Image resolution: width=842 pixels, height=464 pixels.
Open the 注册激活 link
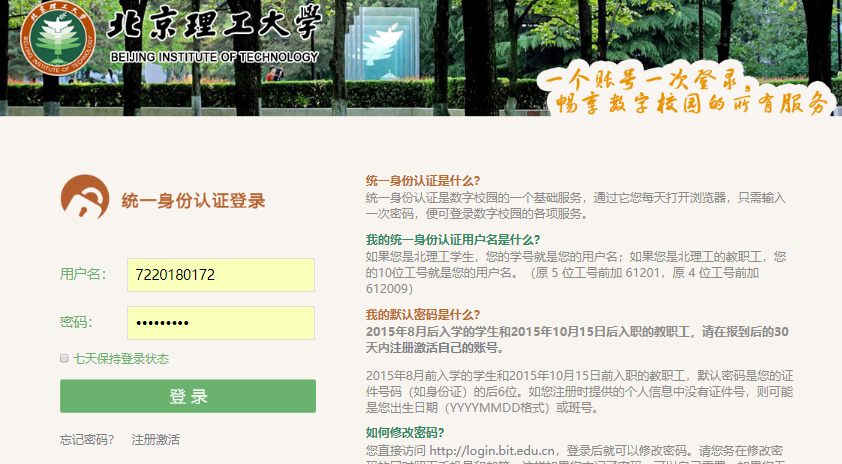(x=155, y=439)
